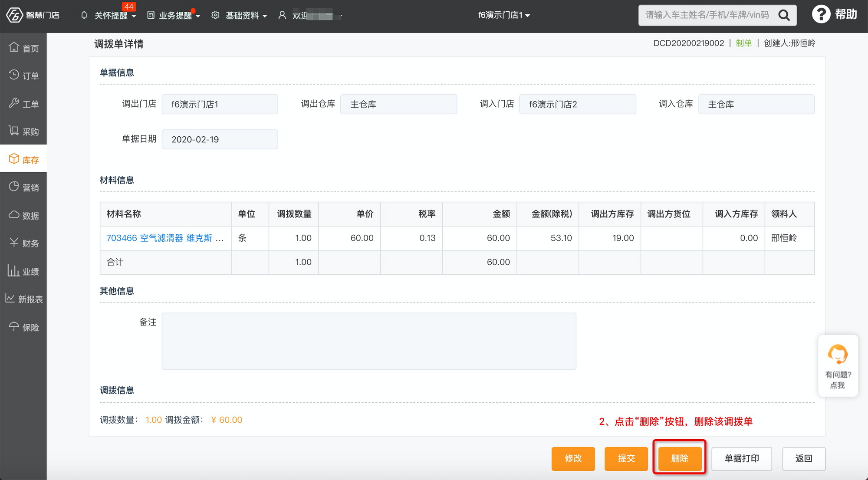Click the 提交 button
The height and width of the screenshot is (480, 868).
[626, 458]
